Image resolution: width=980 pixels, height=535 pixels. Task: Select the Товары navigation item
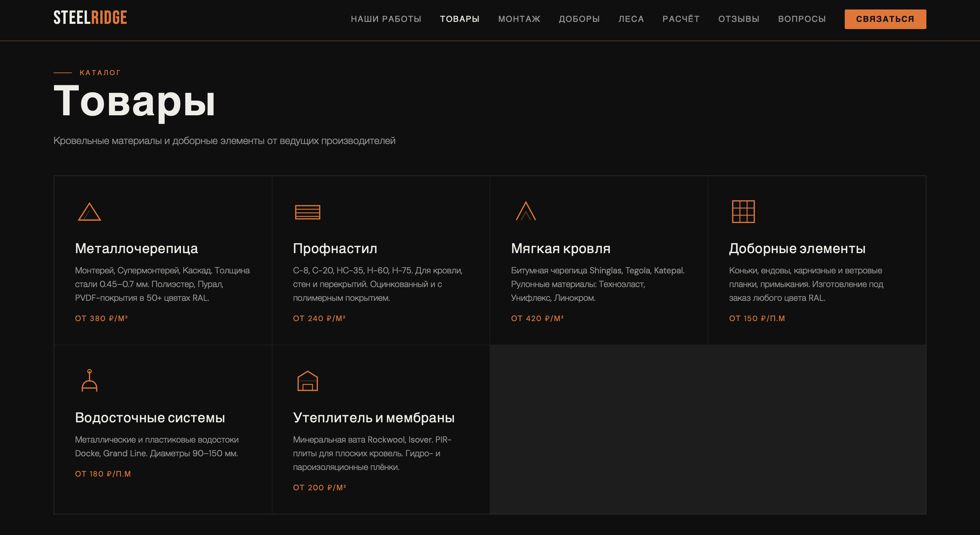click(460, 19)
